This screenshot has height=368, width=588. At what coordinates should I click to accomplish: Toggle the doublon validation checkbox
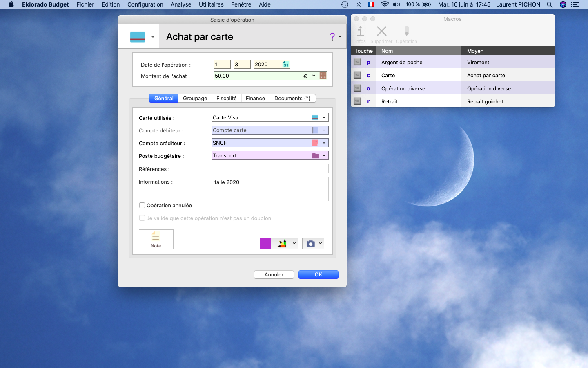coord(142,218)
